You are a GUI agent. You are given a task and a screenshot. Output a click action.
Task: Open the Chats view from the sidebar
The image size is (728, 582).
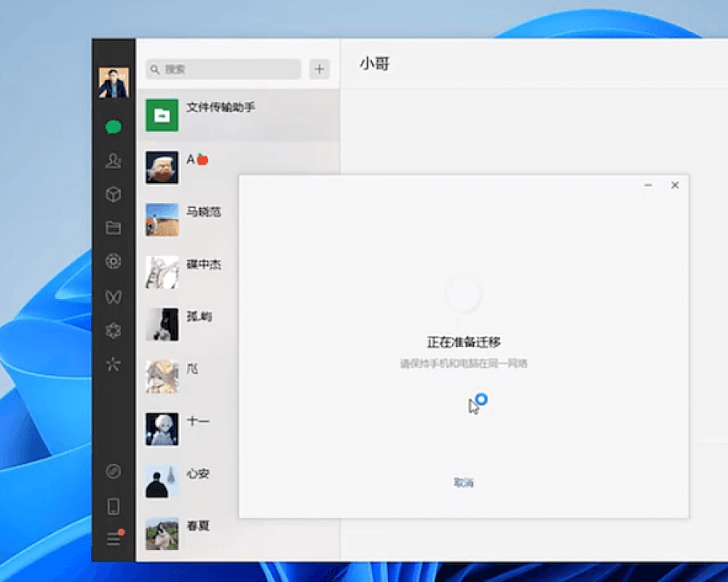point(113,127)
